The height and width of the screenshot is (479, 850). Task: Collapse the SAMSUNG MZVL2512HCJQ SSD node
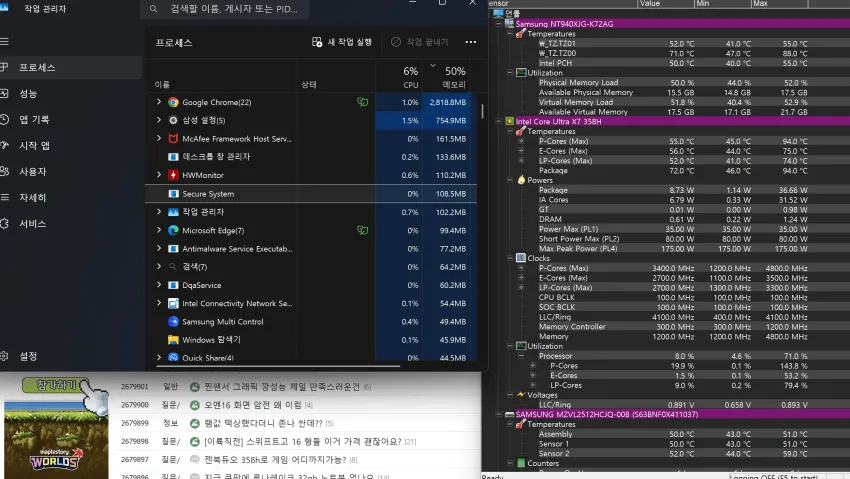[x=498, y=414]
